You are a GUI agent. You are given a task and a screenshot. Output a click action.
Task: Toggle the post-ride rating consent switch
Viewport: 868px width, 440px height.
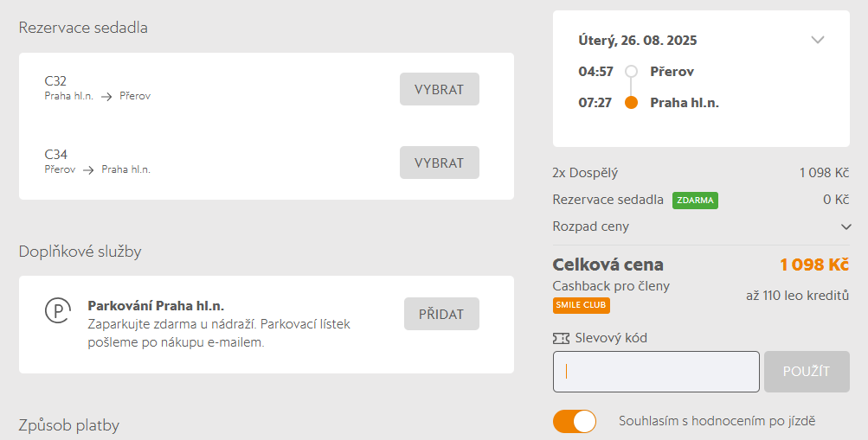pyautogui.click(x=575, y=421)
